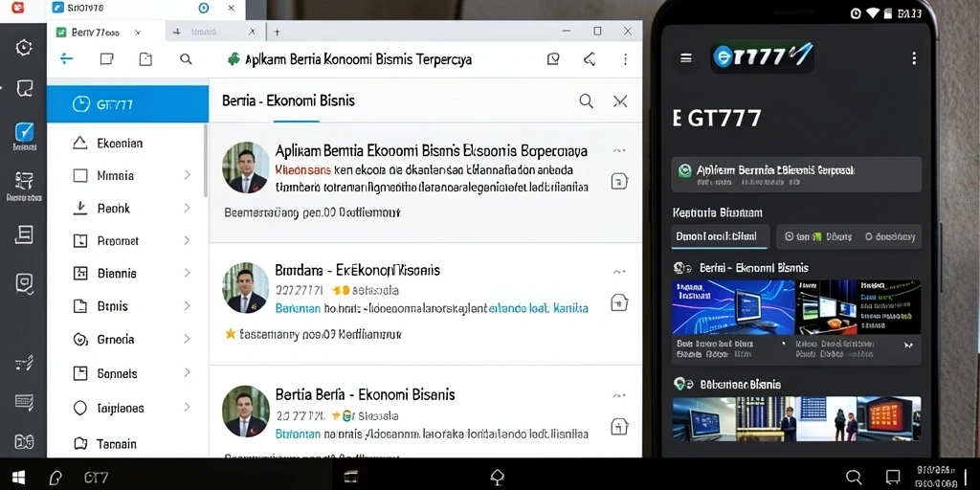The image size is (980, 490).
Task: Expand the Reonk sidebar chevron
Action: pyautogui.click(x=187, y=208)
